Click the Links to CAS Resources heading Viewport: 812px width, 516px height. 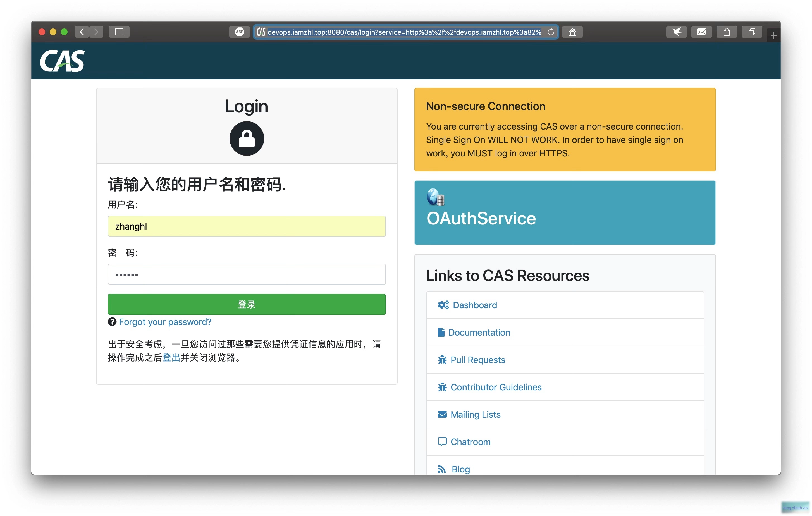[508, 275]
